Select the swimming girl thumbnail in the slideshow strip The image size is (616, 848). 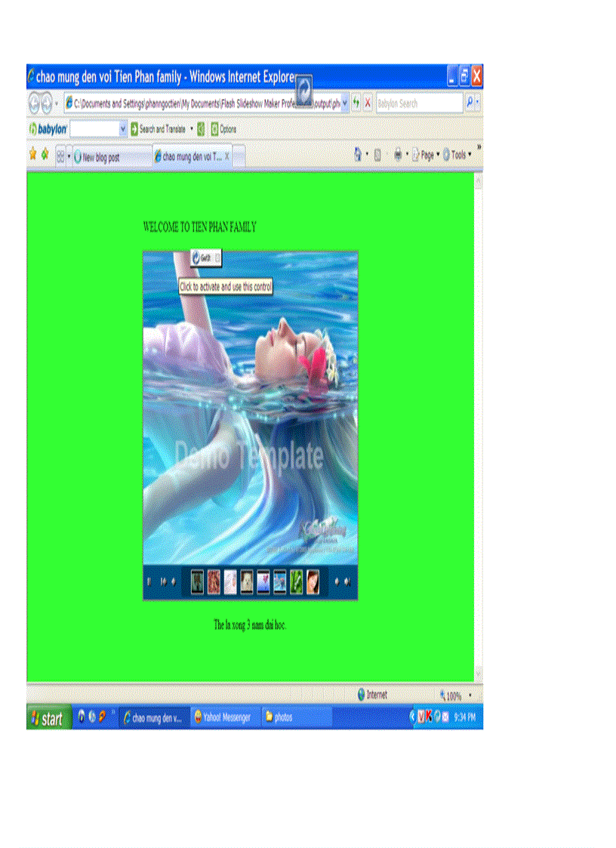tap(279, 581)
